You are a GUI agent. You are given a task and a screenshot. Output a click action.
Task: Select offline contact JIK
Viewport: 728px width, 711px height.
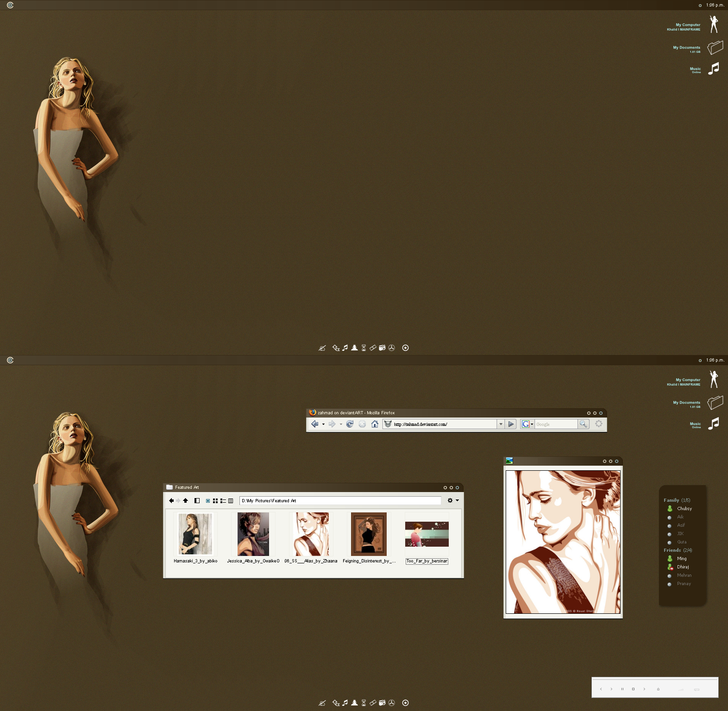click(676, 533)
